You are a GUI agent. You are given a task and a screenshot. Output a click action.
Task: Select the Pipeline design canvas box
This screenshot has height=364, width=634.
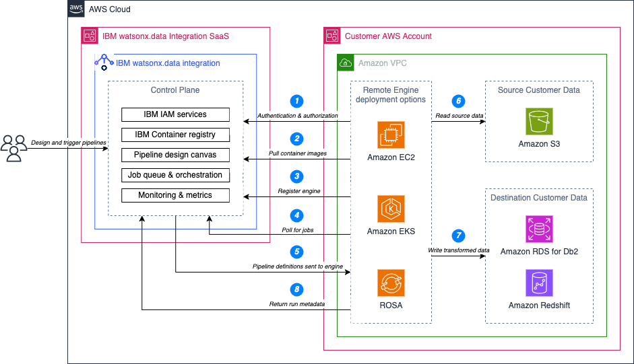click(175, 155)
